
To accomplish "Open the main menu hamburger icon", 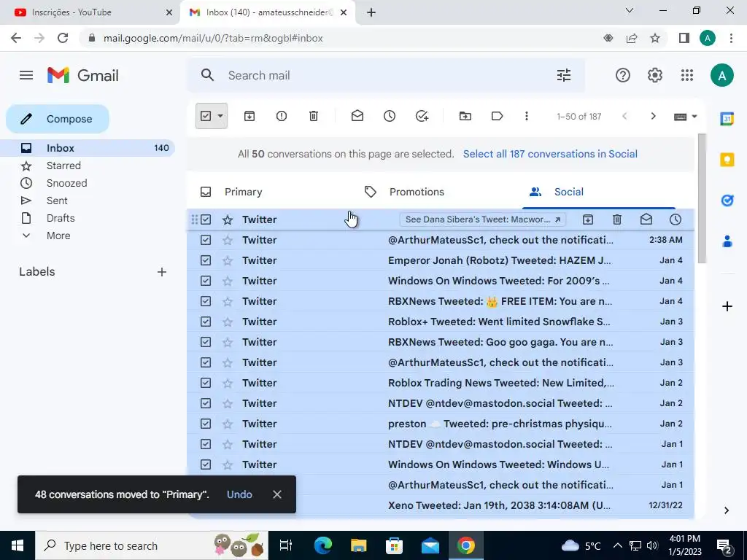I will [26, 75].
